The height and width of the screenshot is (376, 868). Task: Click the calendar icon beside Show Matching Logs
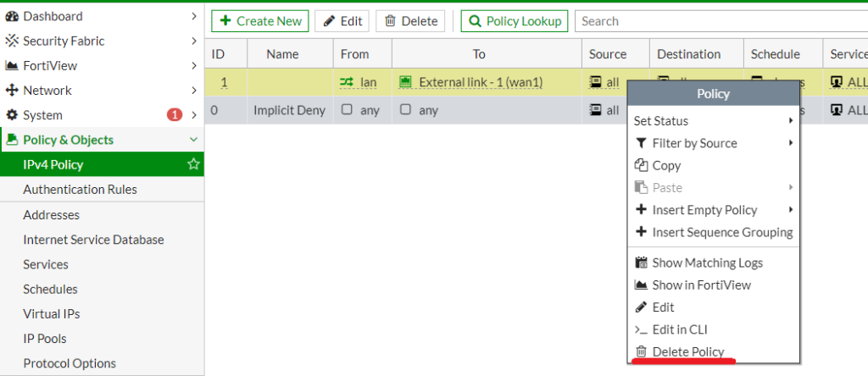pos(641,263)
